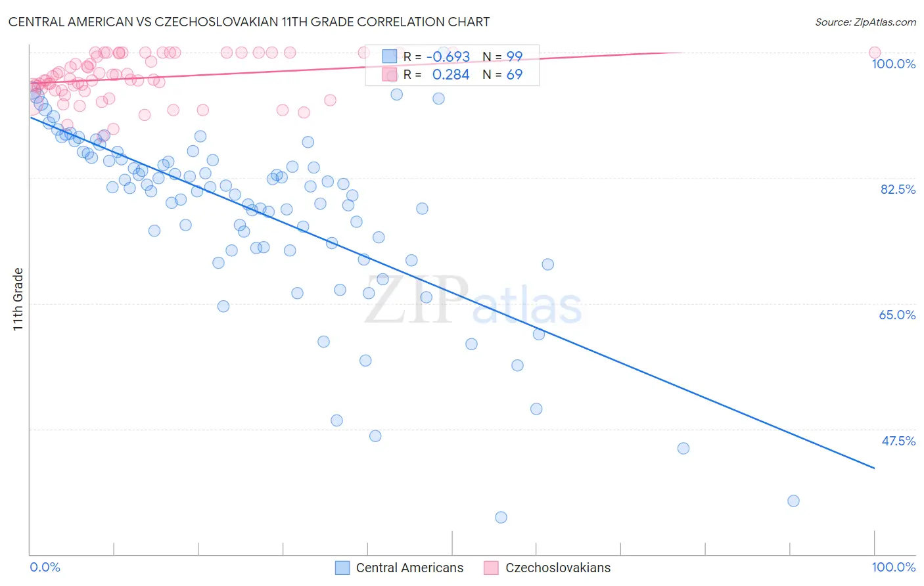
Task: Select the Central Americans legend label
Action: click(409, 568)
